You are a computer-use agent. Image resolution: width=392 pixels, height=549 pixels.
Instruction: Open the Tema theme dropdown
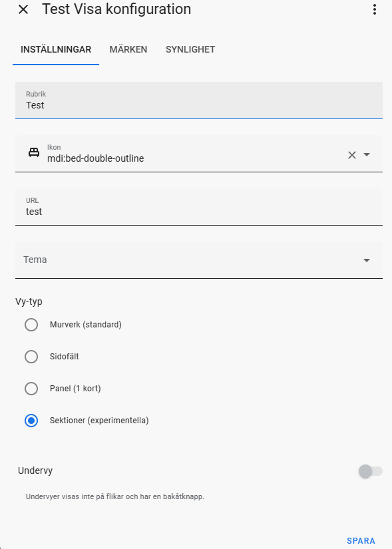(x=198, y=260)
